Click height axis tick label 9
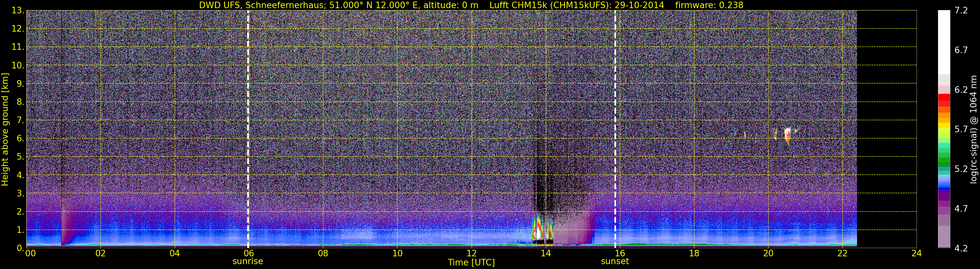The image size is (980, 269). click(x=20, y=84)
